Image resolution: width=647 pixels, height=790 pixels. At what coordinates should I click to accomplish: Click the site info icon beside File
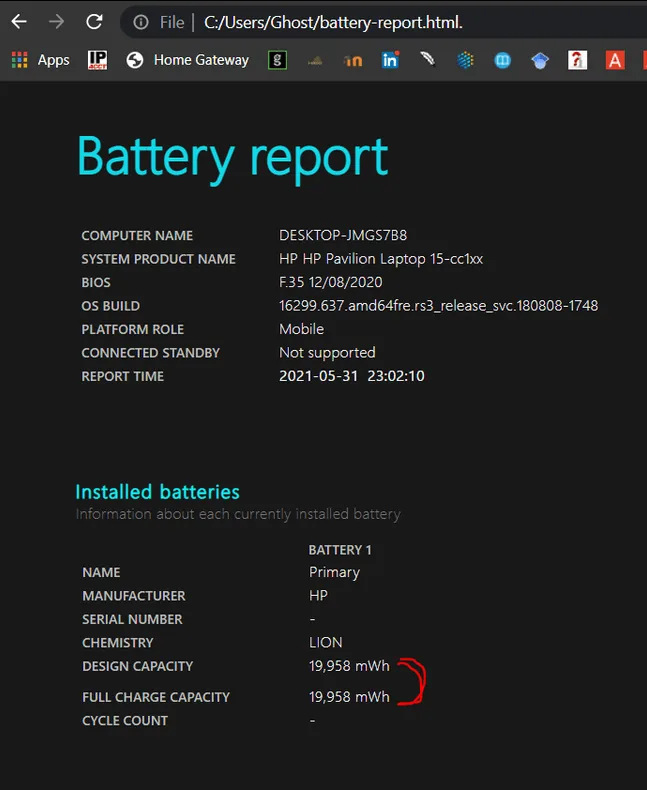tap(141, 22)
